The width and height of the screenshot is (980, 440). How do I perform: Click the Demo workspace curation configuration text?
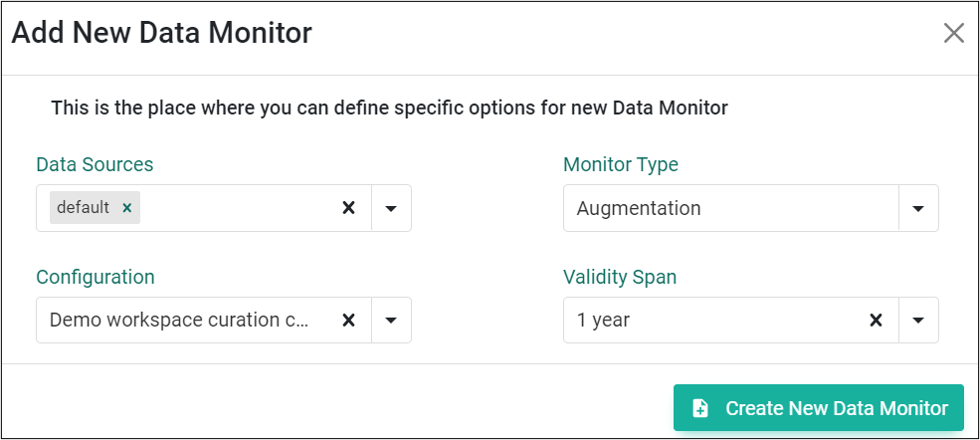[x=179, y=320]
